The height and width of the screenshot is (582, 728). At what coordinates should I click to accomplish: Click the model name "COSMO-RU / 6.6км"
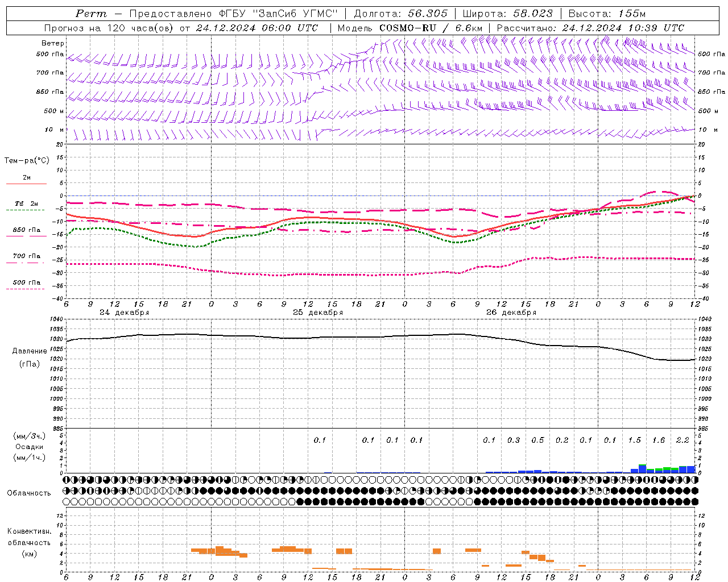click(431, 28)
